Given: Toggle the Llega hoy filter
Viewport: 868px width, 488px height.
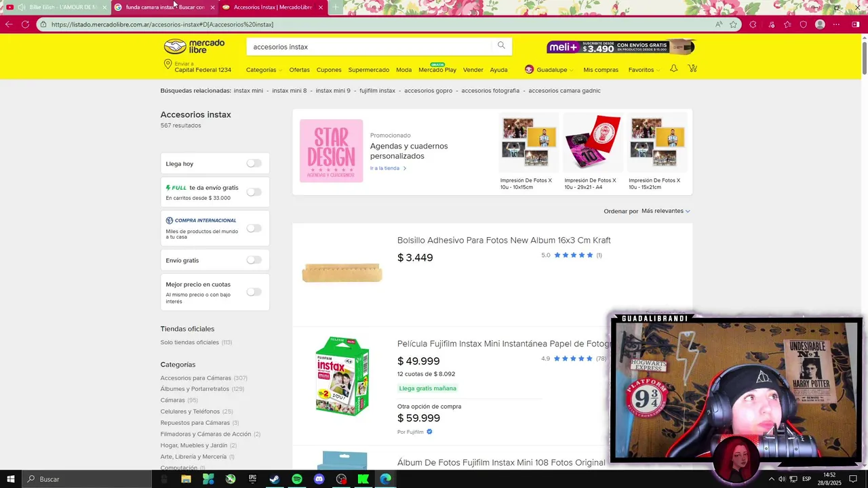Looking at the screenshot, I should (x=254, y=163).
